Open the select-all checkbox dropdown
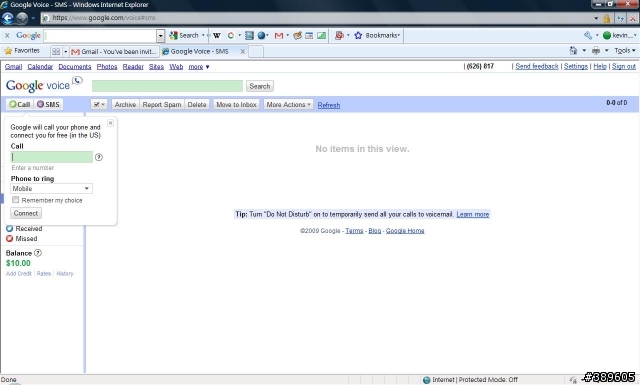Image resolution: width=640 pixels, height=385 pixels. 99,105
